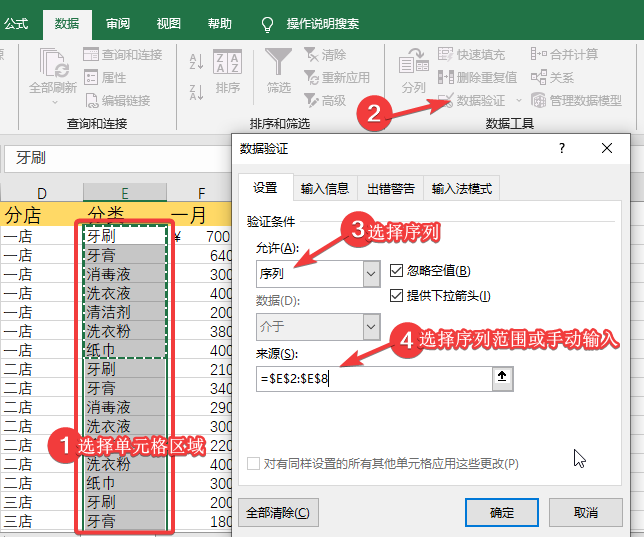Click Reapply filter (重新应用)
644x537 pixels.
point(337,77)
